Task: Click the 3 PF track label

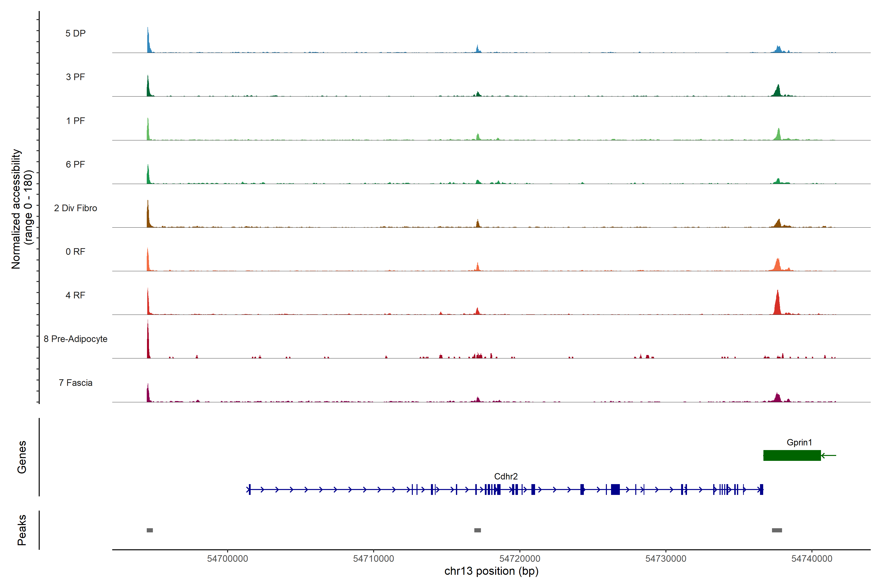Action: (75, 77)
